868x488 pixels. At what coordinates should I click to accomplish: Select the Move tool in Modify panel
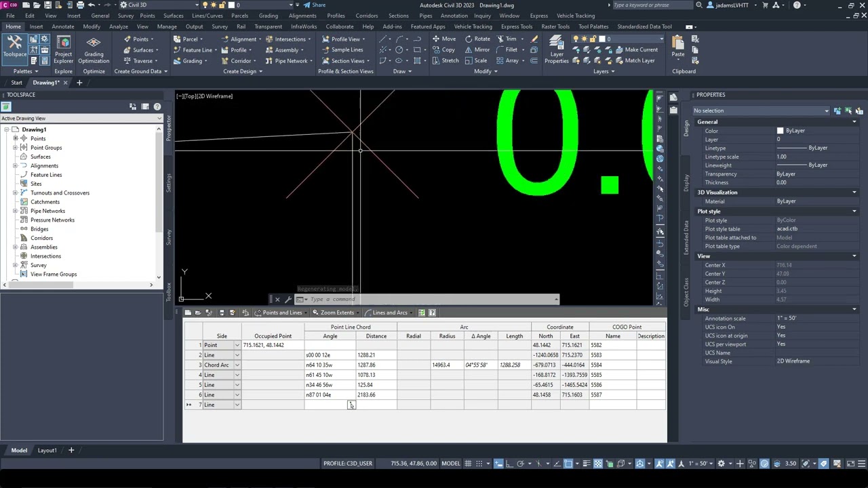pyautogui.click(x=443, y=39)
